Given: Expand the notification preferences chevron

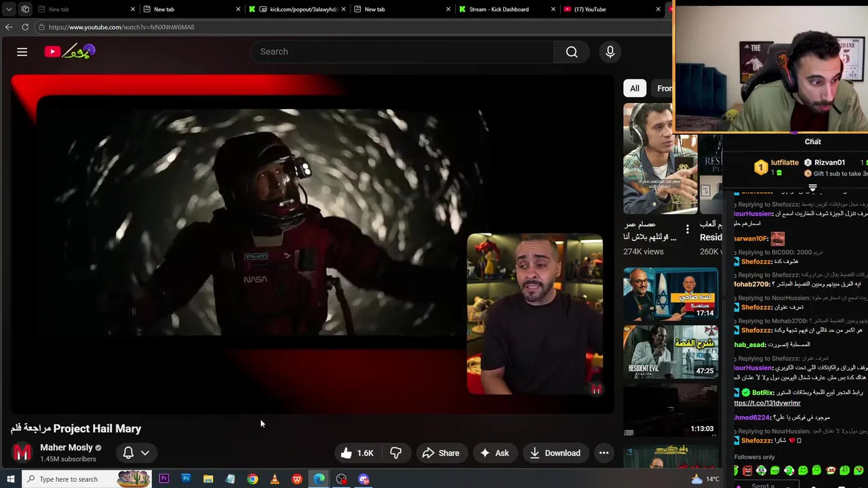Looking at the screenshot, I should click(145, 453).
